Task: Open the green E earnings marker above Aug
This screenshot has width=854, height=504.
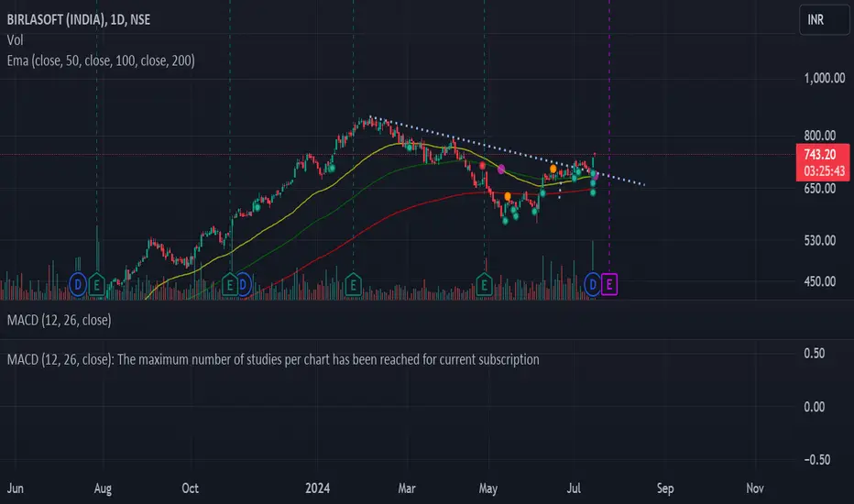Action: 96,284
